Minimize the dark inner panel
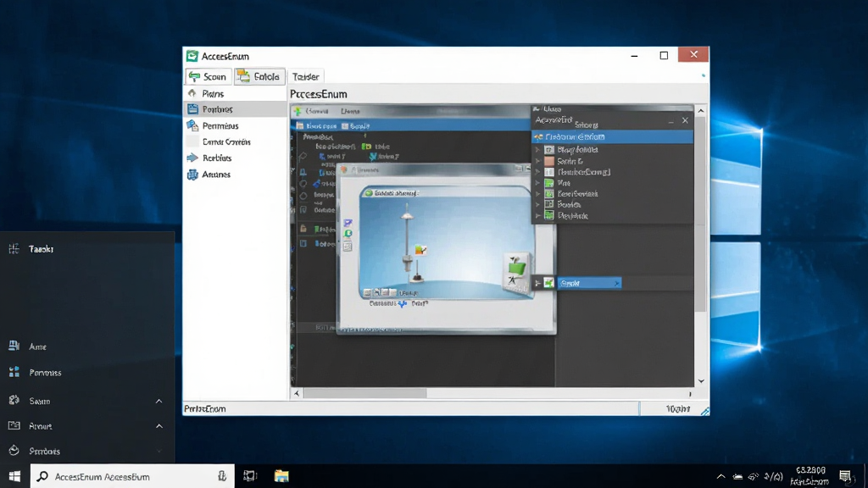This screenshot has height=488, width=868. 671,120
